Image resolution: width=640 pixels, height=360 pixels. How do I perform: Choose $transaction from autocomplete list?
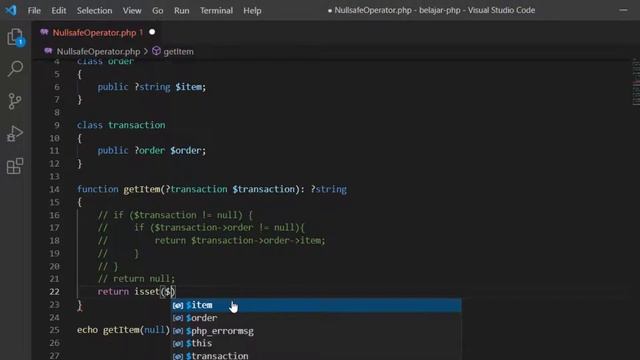pos(316,356)
